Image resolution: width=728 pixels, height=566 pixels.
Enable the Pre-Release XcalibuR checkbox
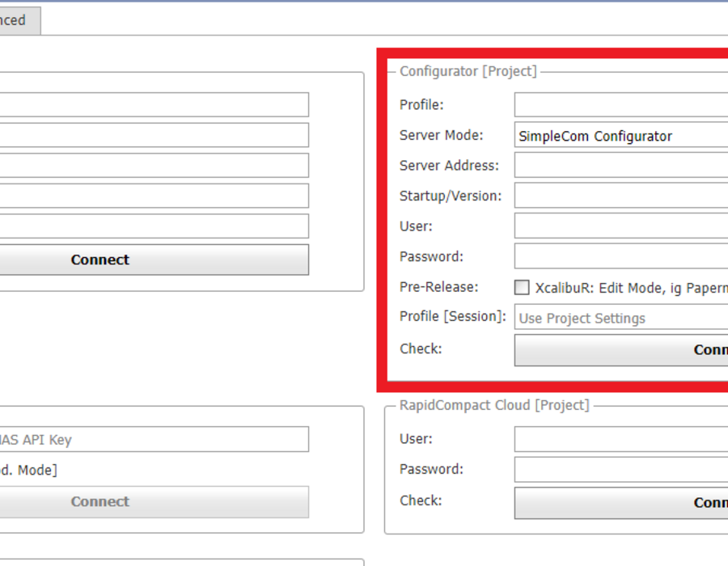click(522, 287)
